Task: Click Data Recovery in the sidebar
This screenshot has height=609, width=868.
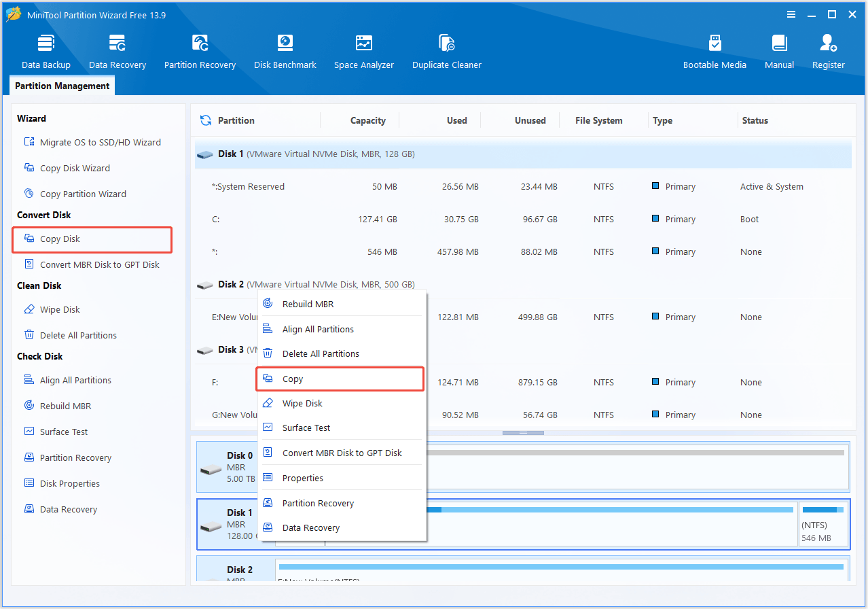Action: click(x=60, y=509)
